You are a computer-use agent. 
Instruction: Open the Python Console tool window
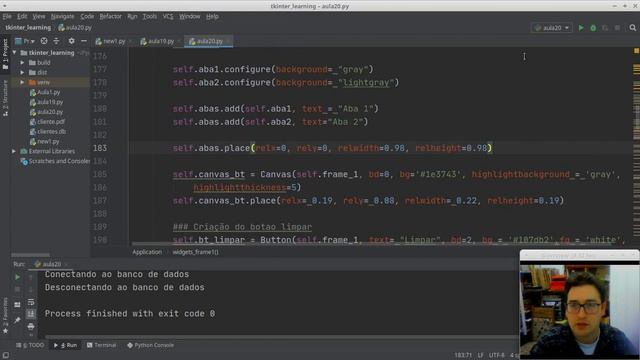(151, 345)
